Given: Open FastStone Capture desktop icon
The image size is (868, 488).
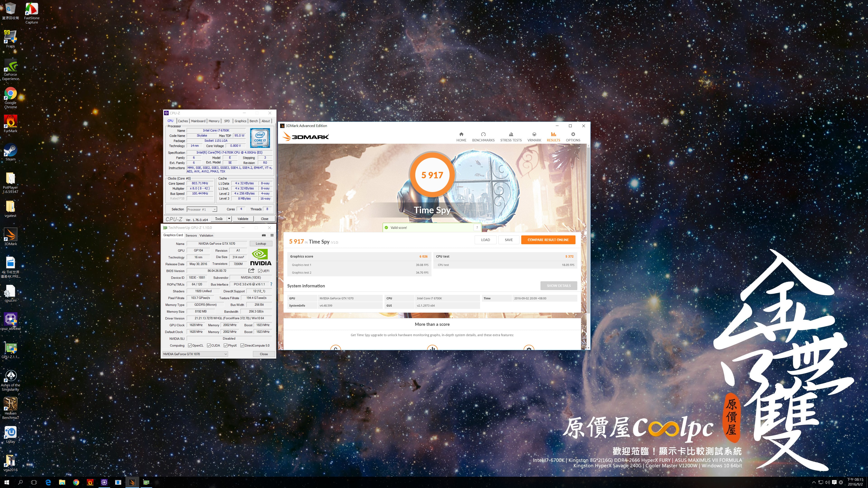Looking at the screenshot, I should point(32,13).
